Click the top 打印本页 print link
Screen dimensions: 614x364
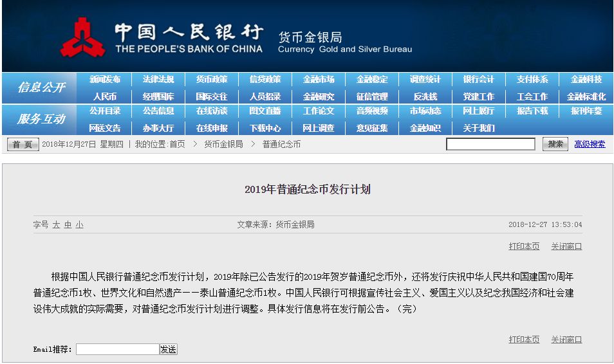524,246
